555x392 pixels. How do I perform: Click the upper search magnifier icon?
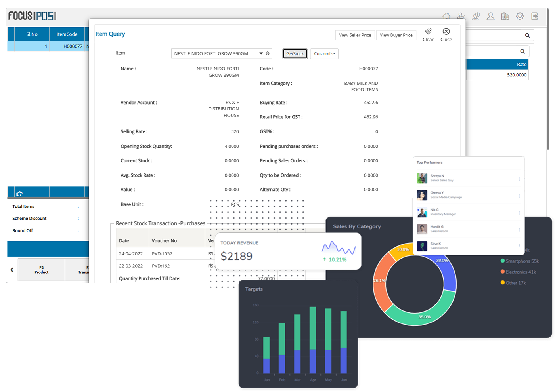click(x=527, y=35)
